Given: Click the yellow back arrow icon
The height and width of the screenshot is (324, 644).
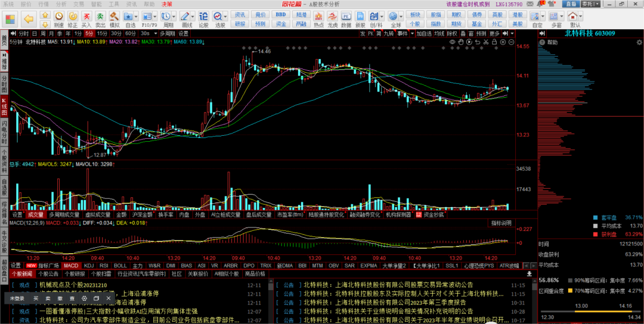Looking at the screenshot, I should coord(29,19).
